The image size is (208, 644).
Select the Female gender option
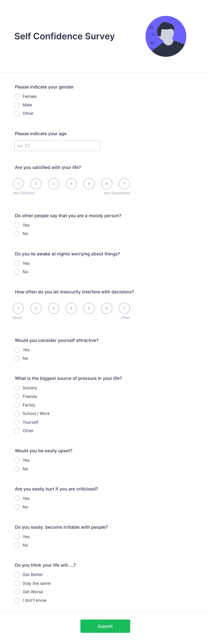tap(17, 96)
